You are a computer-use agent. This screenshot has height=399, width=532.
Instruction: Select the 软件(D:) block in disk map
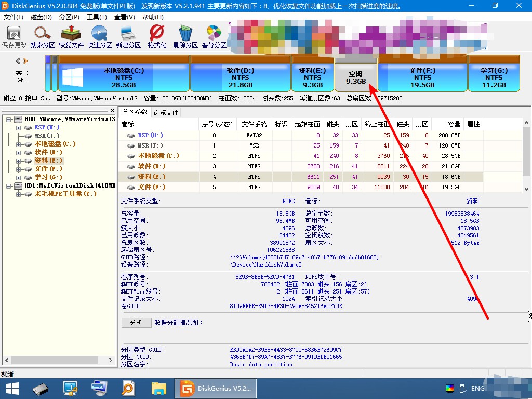[x=241, y=74]
